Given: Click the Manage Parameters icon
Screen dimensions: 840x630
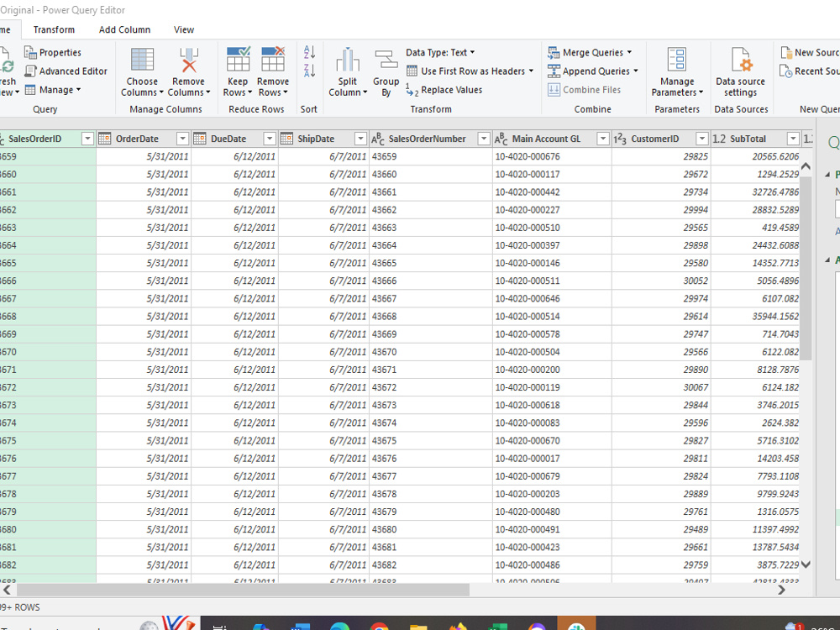Looking at the screenshot, I should (x=676, y=59).
